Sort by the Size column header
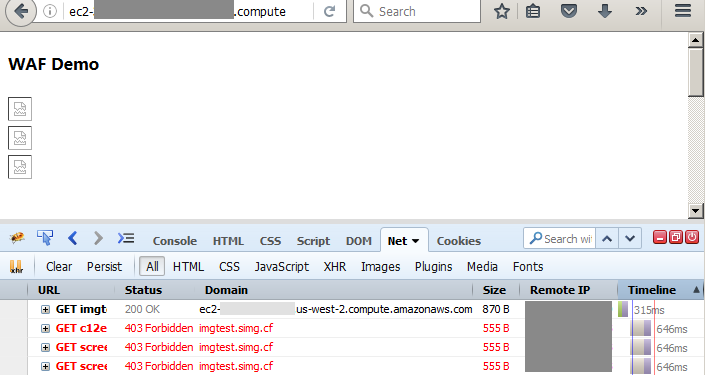The width and height of the screenshot is (705, 375). (496, 290)
